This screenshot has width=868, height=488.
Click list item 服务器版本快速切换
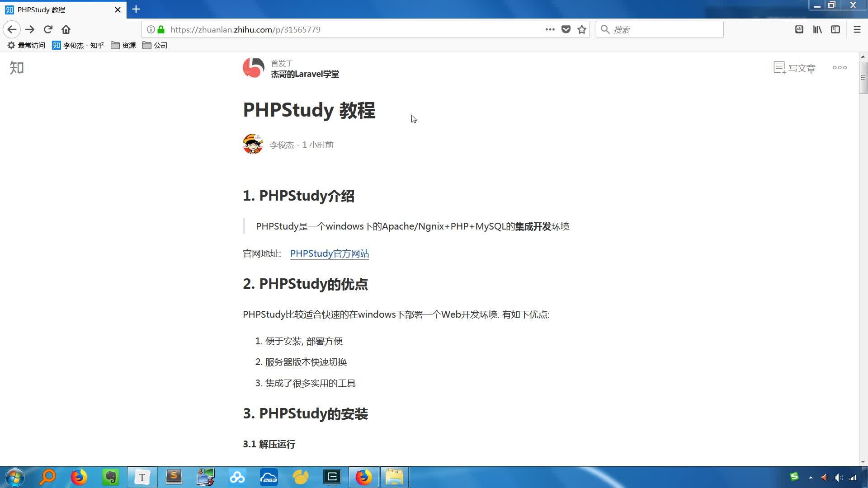click(306, 362)
